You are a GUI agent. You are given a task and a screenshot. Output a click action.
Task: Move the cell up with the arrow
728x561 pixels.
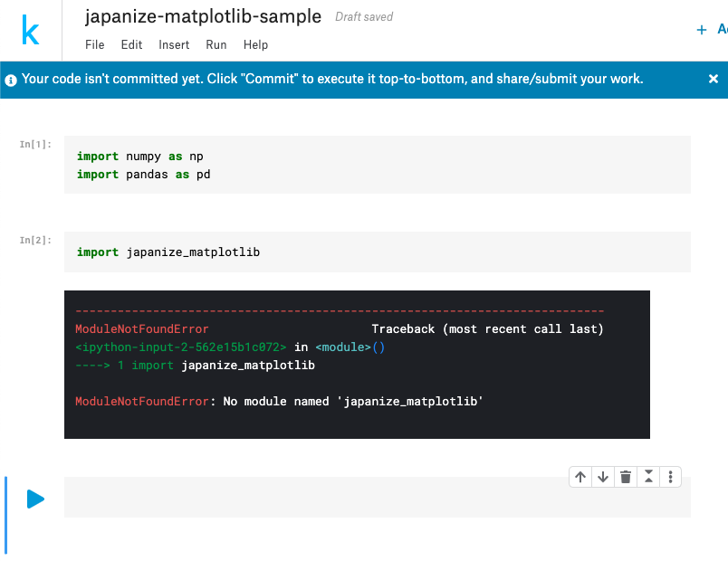[580, 477]
